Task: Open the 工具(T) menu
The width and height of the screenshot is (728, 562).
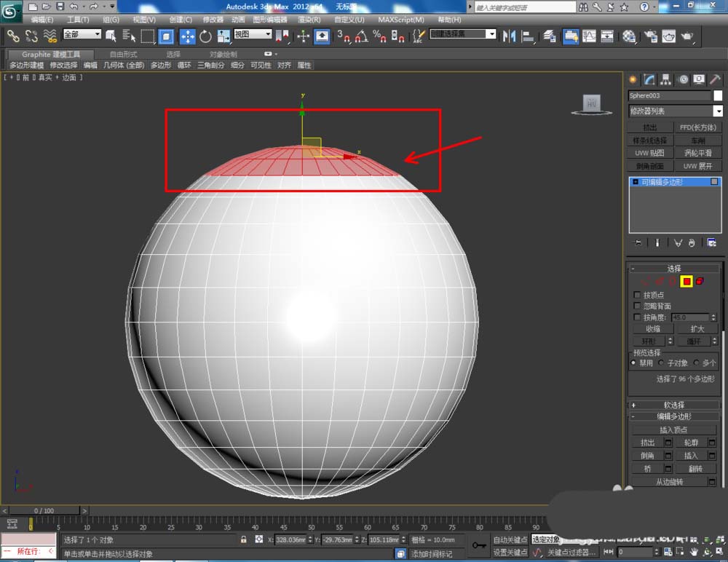Action: [78, 20]
